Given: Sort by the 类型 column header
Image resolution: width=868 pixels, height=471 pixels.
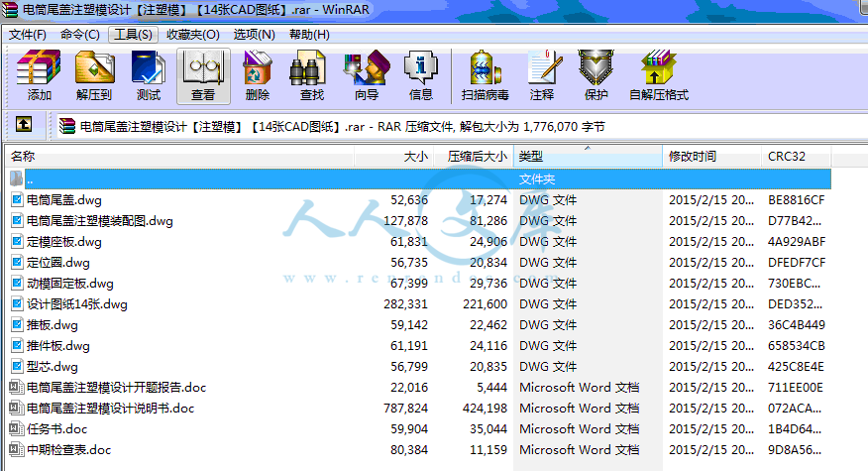Looking at the screenshot, I should 588,157.
